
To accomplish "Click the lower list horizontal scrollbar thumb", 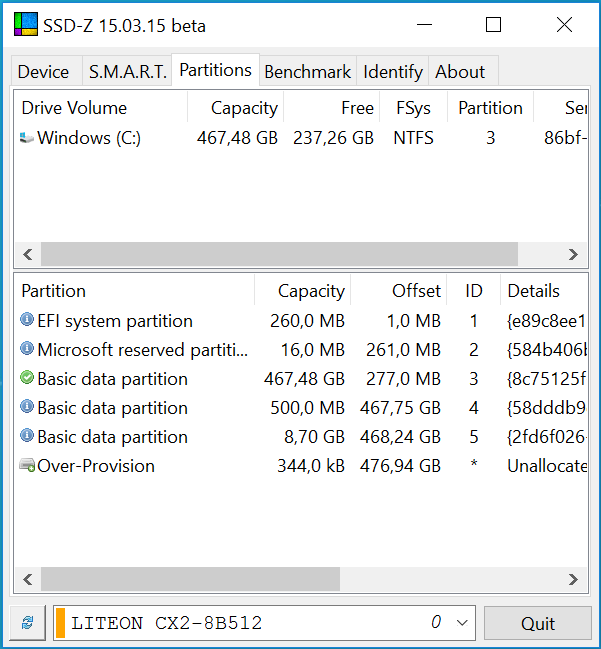I will click(190, 579).
